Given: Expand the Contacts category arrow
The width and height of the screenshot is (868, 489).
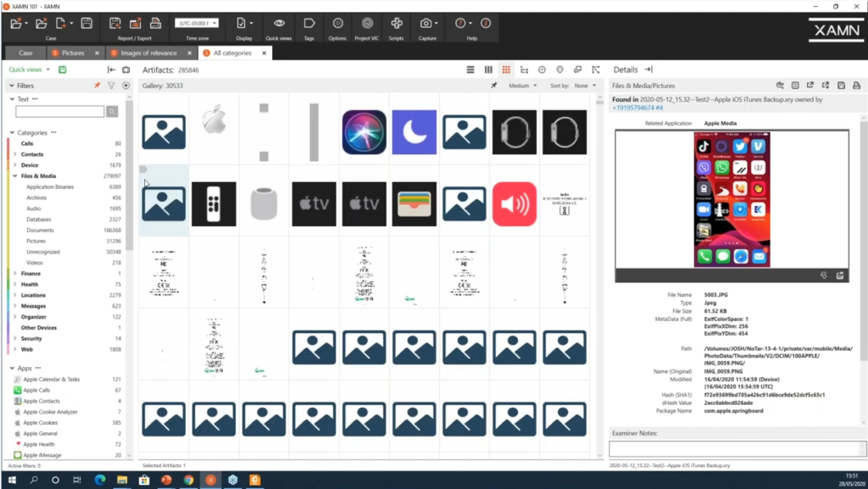Looking at the screenshot, I should tap(15, 154).
